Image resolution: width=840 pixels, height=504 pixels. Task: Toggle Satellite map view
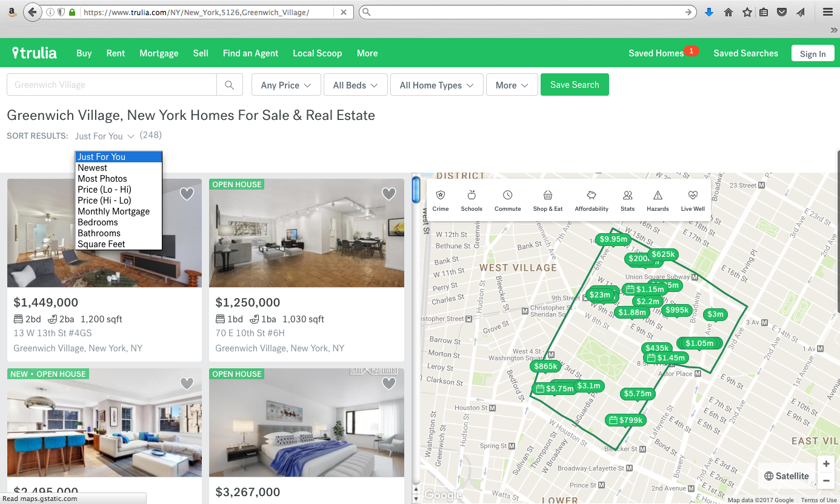787,476
